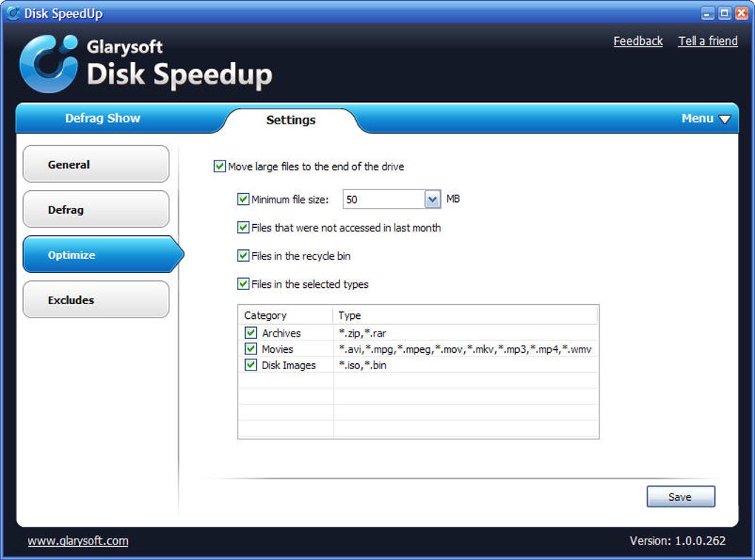
Task: Click the Disk Images category label
Action: pos(289,365)
